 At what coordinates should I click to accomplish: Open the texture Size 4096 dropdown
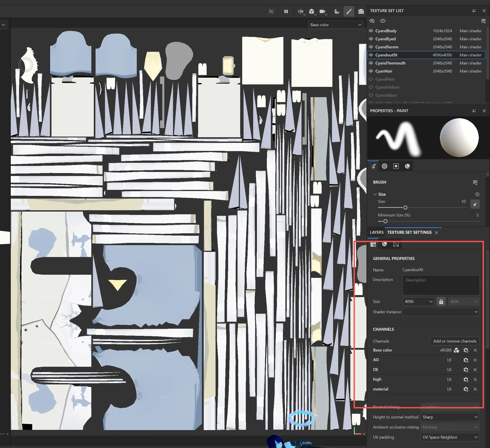point(418,302)
